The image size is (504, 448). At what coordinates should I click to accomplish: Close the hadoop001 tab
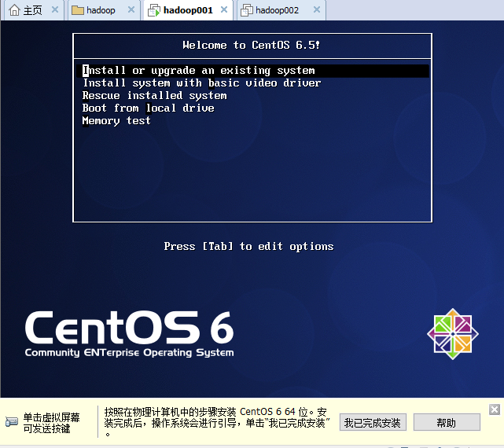[224, 10]
